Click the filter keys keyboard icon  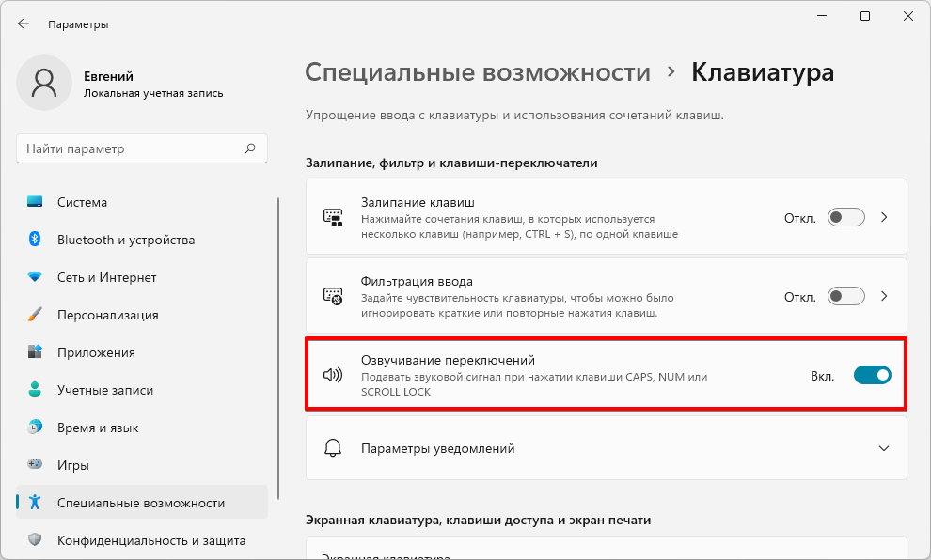(x=333, y=296)
